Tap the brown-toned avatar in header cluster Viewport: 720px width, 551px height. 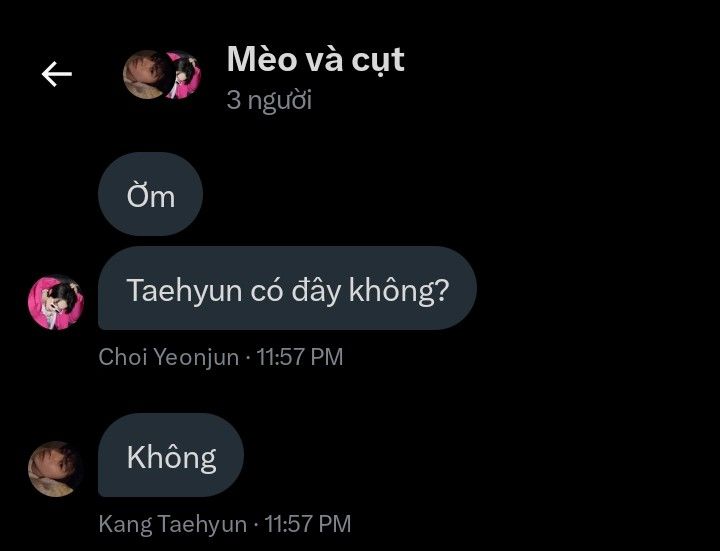tap(147, 74)
